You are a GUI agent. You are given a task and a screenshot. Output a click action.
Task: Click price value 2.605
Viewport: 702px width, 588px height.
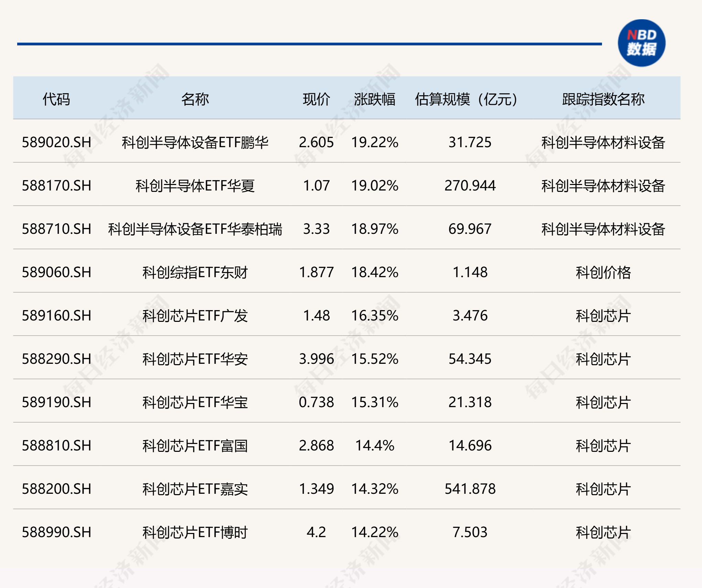click(x=316, y=142)
